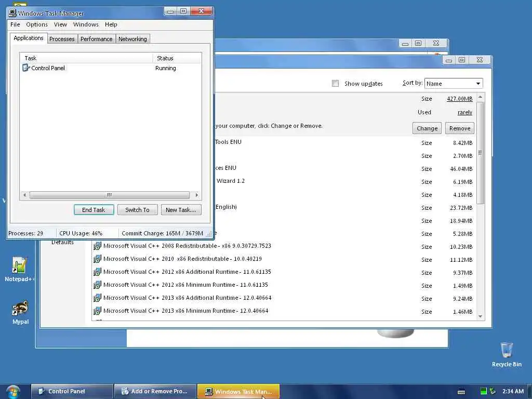
Task: Click the Visual C++ 2012 Minimum Runtime icon
Action: tap(97, 285)
